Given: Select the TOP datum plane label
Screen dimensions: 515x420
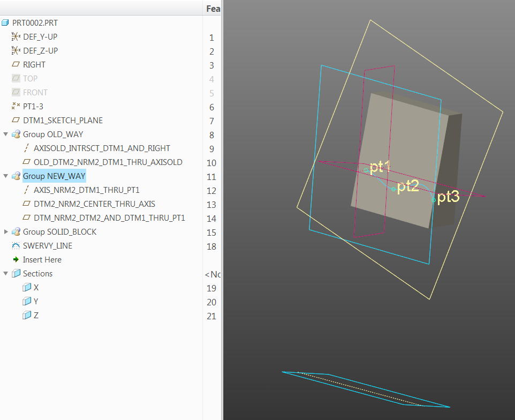Looking at the screenshot, I should pos(30,78).
